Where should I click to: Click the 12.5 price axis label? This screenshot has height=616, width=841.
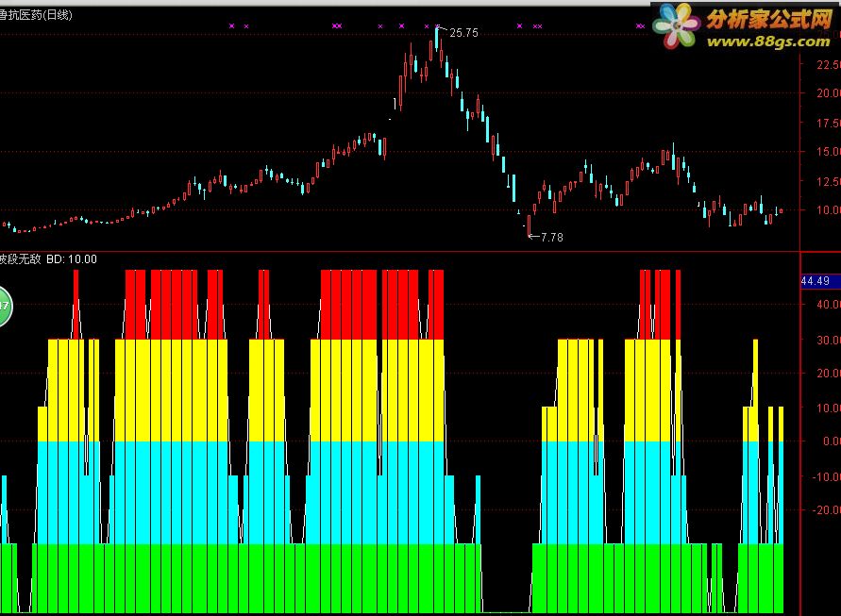(828, 182)
